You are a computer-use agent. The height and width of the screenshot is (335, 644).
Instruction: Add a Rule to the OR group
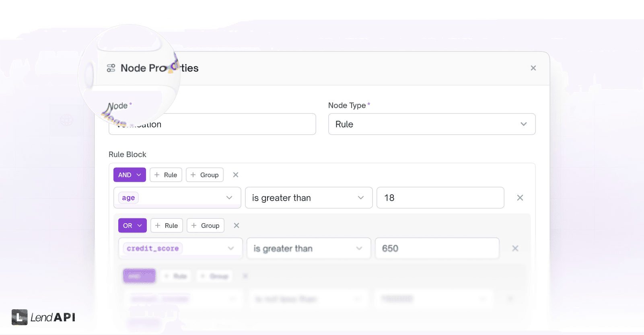[x=167, y=226]
